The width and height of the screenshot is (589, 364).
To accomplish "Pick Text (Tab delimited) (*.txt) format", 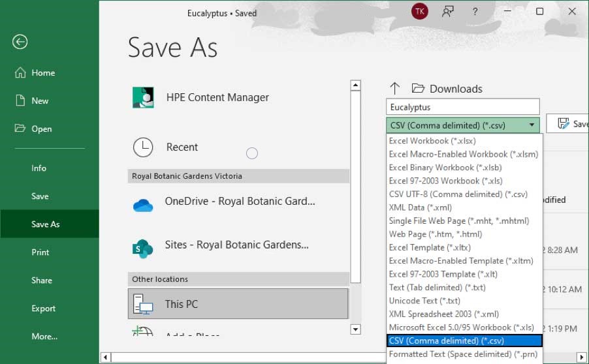I will point(437,287).
